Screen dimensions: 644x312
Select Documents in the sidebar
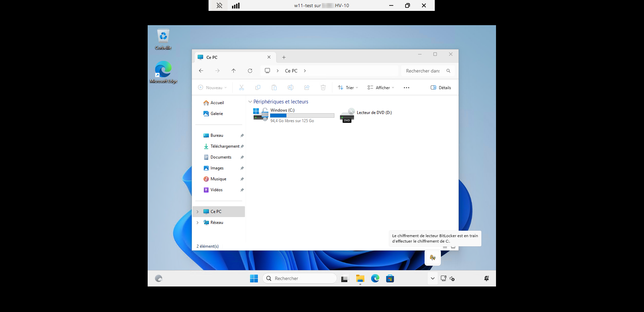coord(221,157)
